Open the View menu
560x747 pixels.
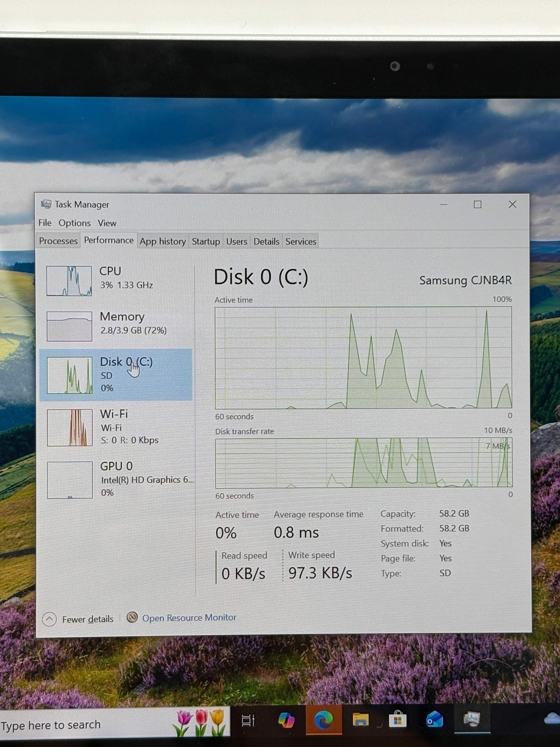[x=107, y=223]
